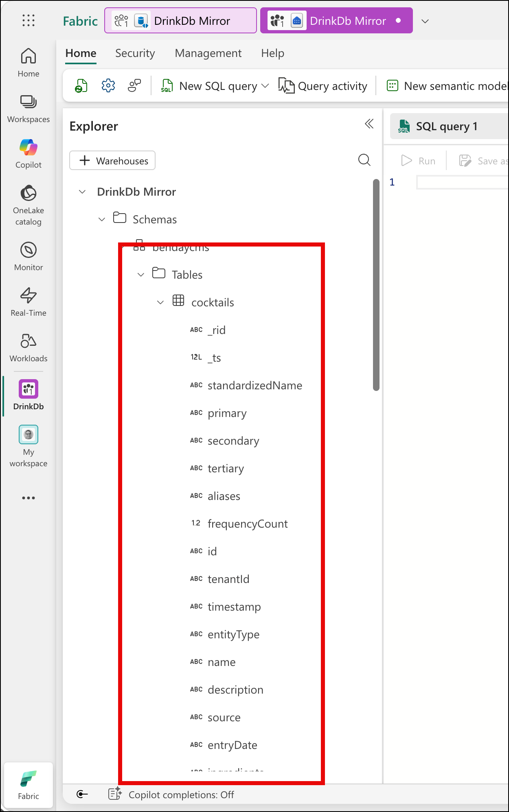Image resolution: width=509 pixels, height=812 pixels.
Task: Select the entryDate column
Action: (233, 745)
